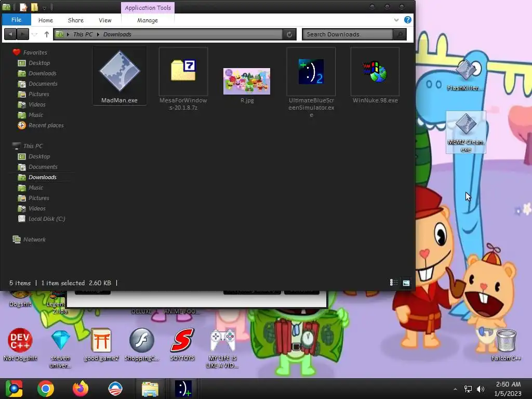Open the Manage ribbon tab
The image size is (532, 399).
tap(148, 20)
